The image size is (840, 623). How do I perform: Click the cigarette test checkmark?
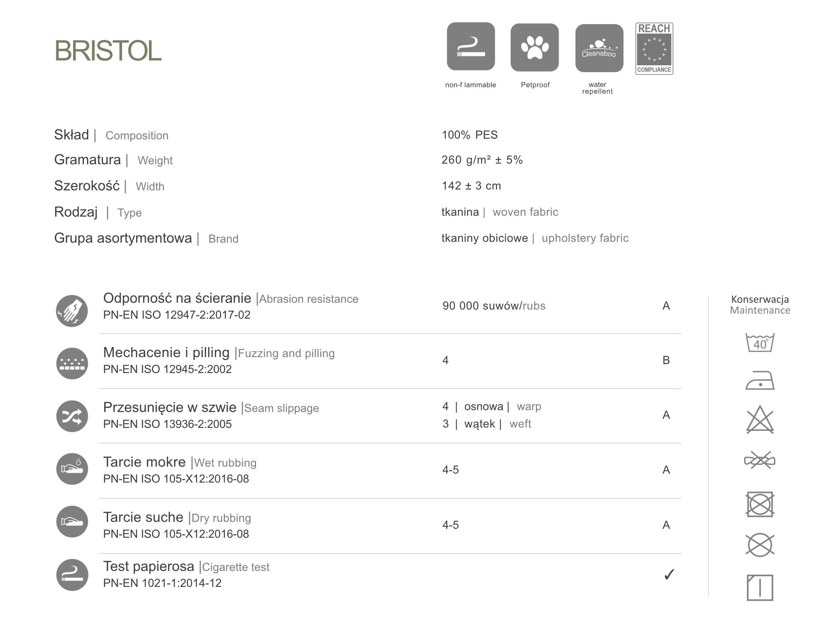pyautogui.click(x=669, y=574)
